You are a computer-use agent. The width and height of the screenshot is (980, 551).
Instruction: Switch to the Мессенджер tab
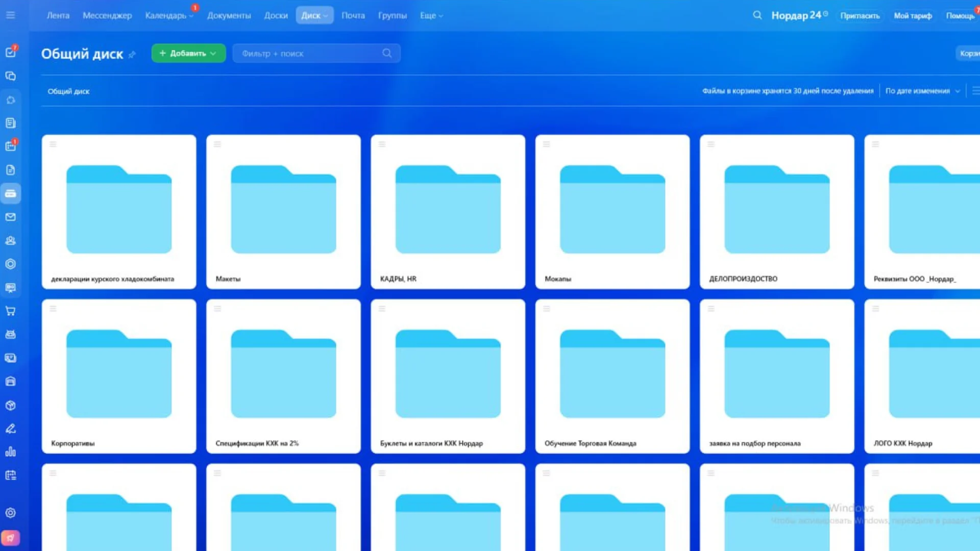click(x=107, y=16)
